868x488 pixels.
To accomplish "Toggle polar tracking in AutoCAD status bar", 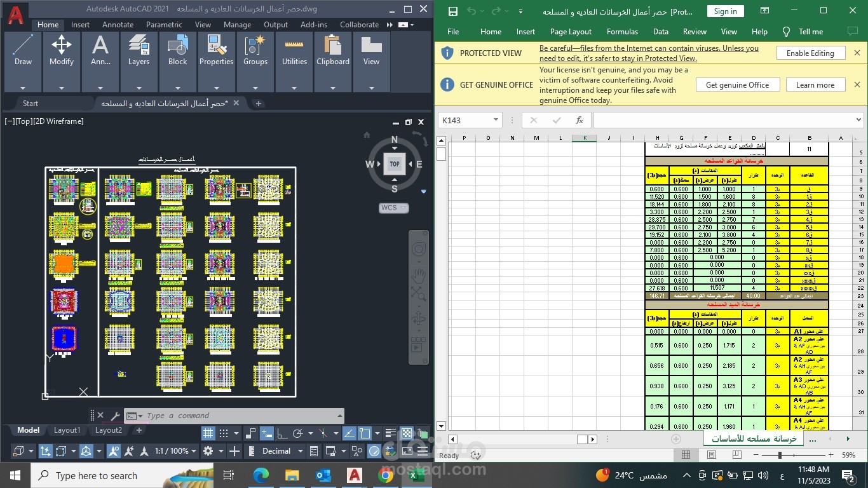I will pos(297,433).
